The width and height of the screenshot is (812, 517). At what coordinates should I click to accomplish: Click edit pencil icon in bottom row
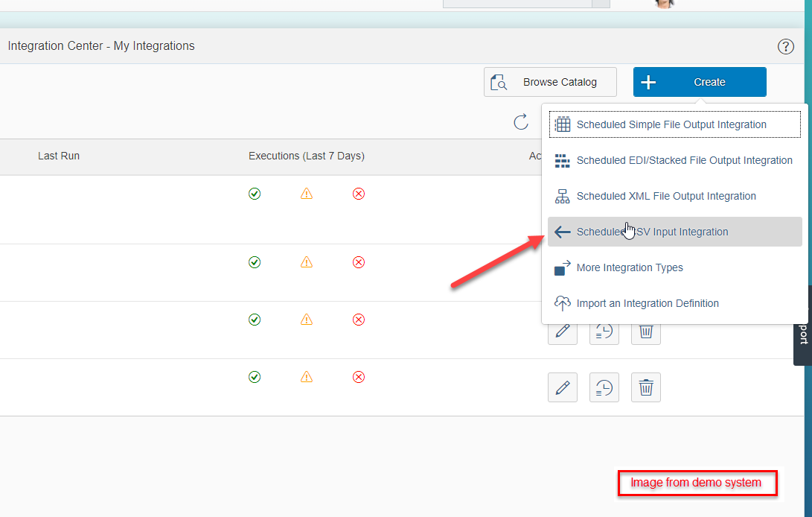coord(563,387)
